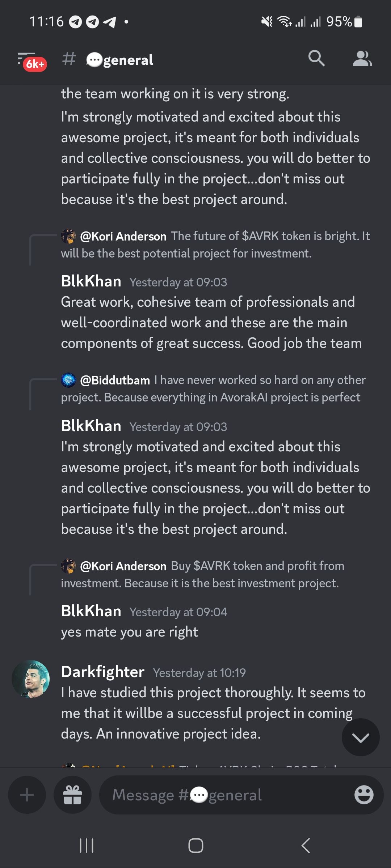
Task: Open the emoji picker smiley
Action: pyautogui.click(x=363, y=795)
